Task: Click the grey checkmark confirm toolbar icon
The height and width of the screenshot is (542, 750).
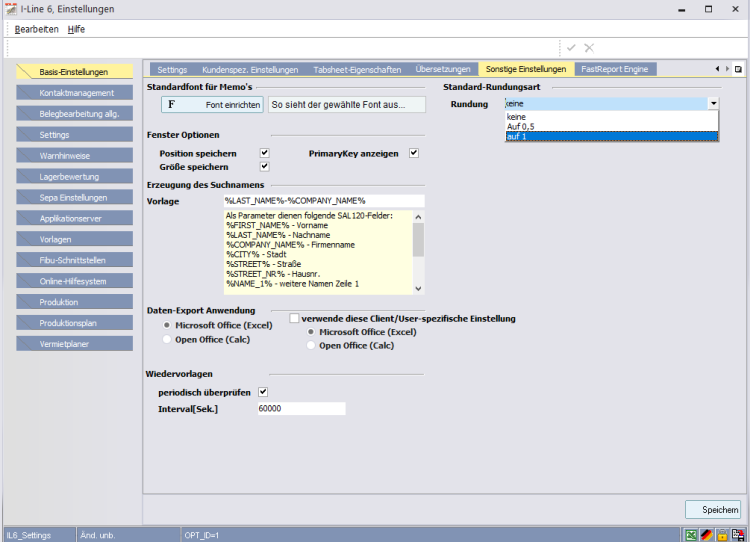Action: (x=571, y=48)
